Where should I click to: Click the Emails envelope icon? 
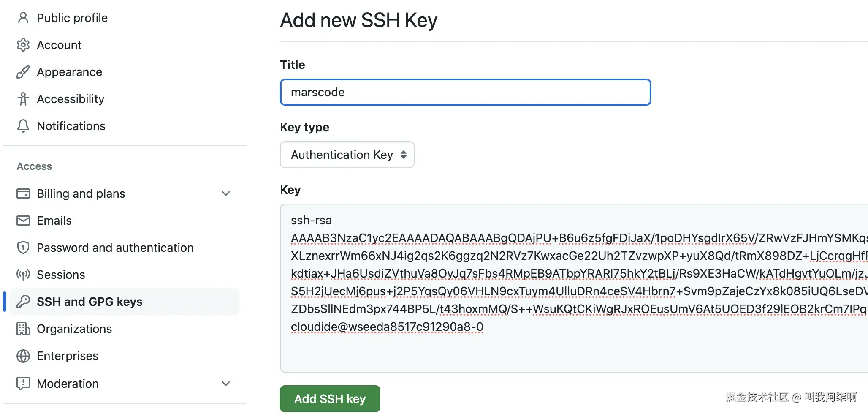[x=23, y=221]
